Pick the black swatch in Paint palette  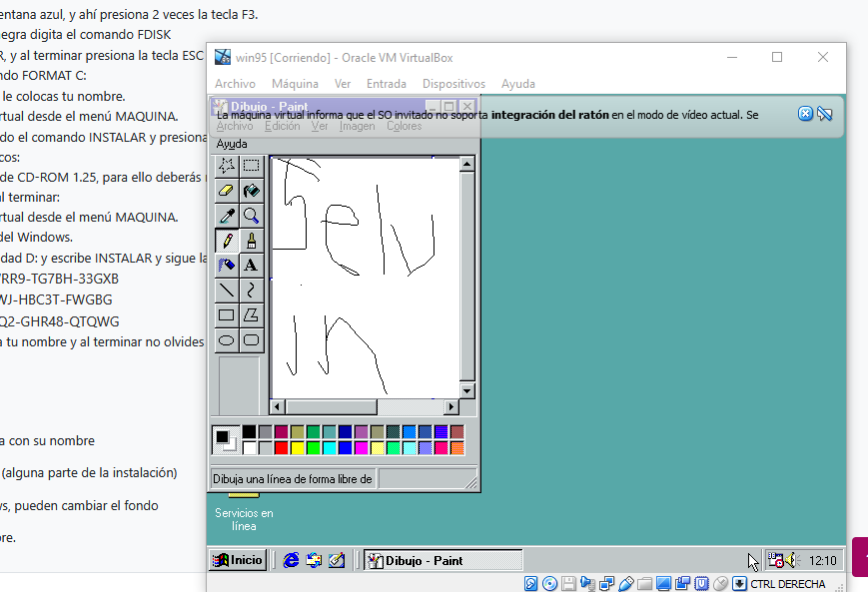pyautogui.click(x=249, y=432)
